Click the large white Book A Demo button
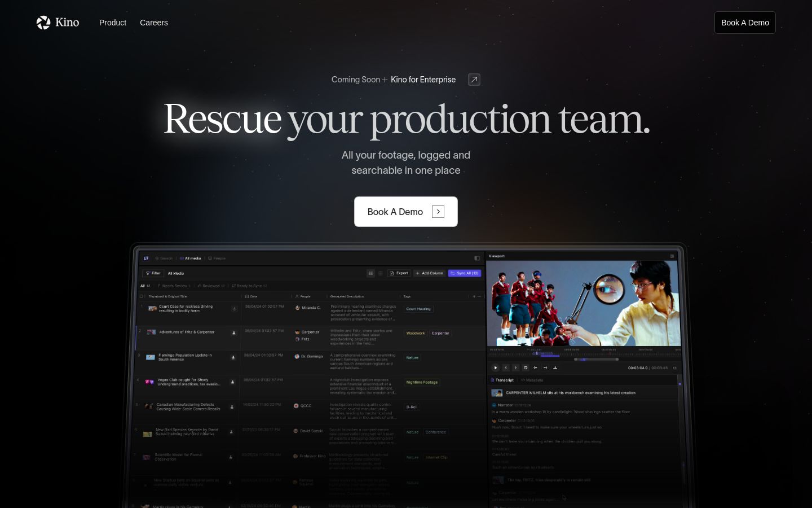812x508 pixels. click(x=406, y=212)
